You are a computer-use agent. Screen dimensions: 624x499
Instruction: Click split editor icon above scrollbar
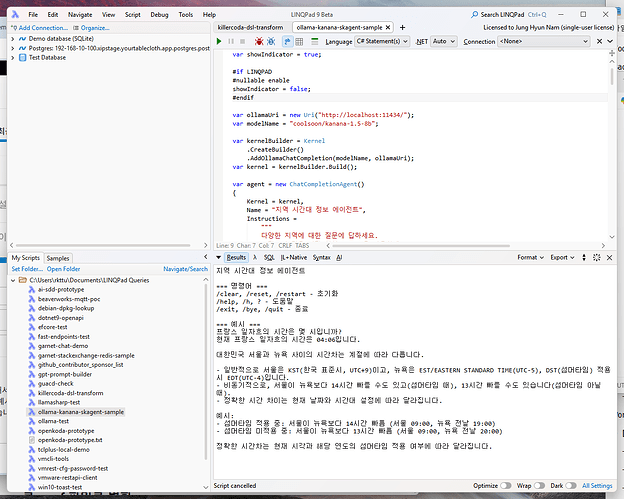[612, 53]
